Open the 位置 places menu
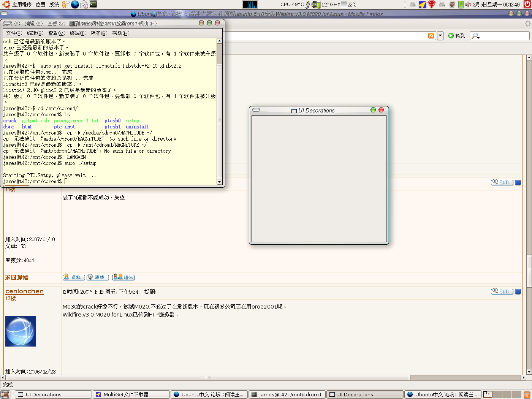 pos(40,5)
